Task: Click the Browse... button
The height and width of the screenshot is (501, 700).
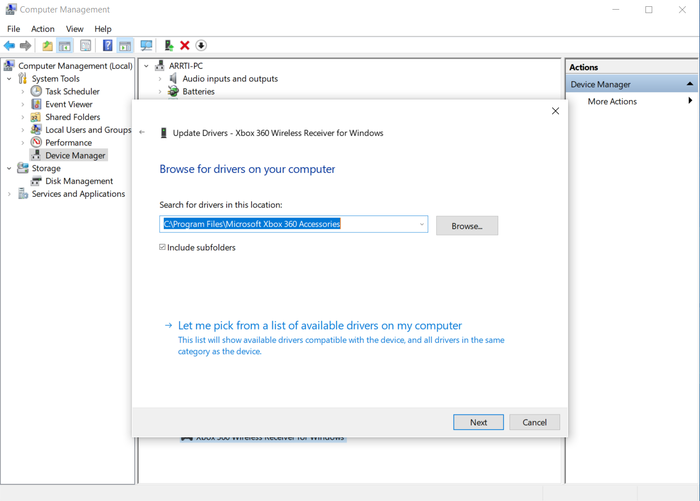Action: click(x=467, y=226)
